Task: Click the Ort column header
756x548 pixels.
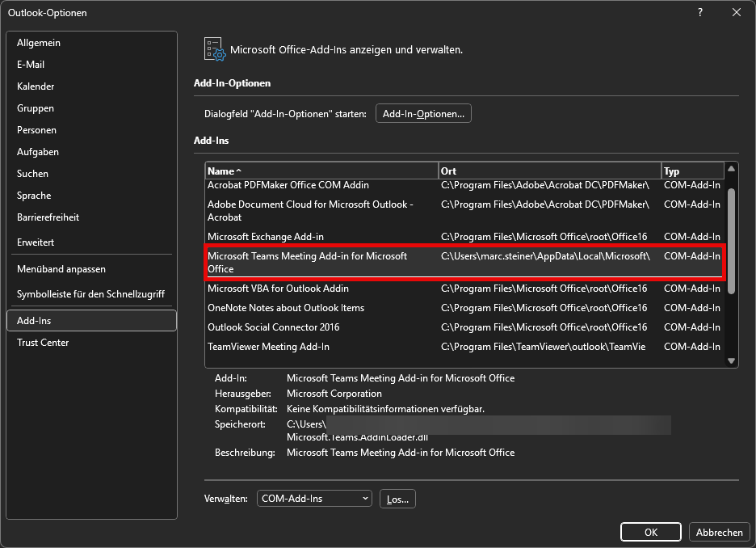Action: (549, 171)
